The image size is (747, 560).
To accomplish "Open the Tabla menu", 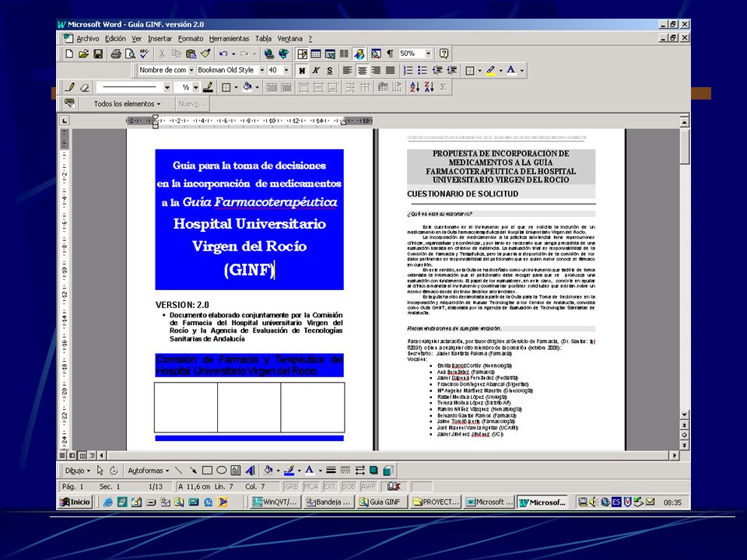I will coord(263,39).
